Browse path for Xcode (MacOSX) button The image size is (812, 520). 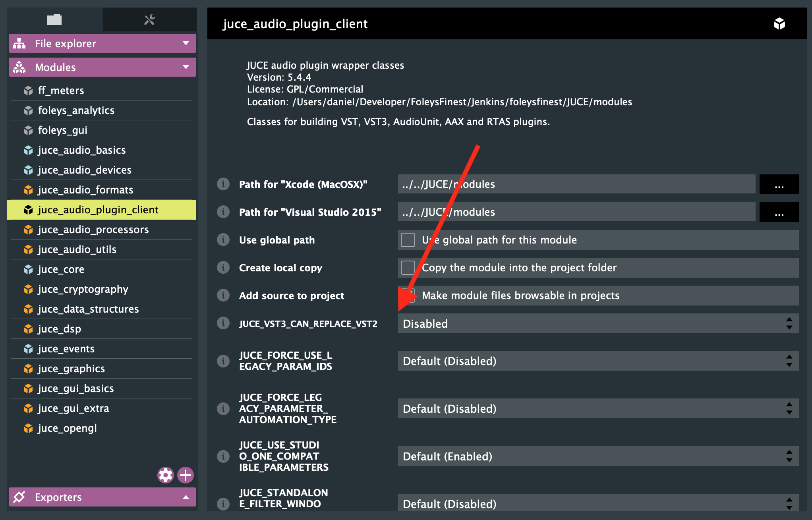point(779,184)
